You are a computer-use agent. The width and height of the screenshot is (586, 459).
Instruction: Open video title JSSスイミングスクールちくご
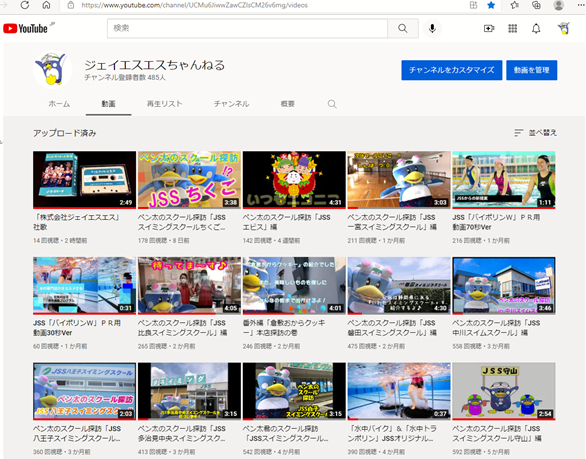182,222
